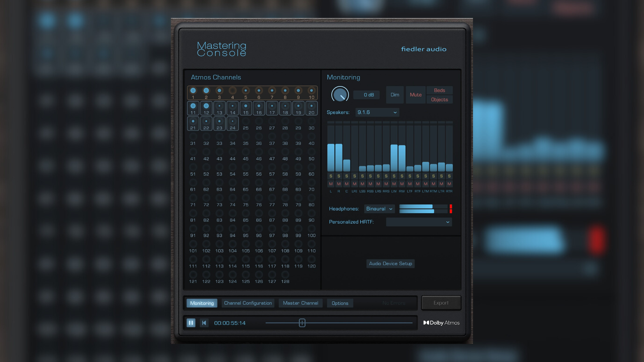The image size is (644, 362).
Task: Mute the LFE channel
Action: (x=355, y=184)
